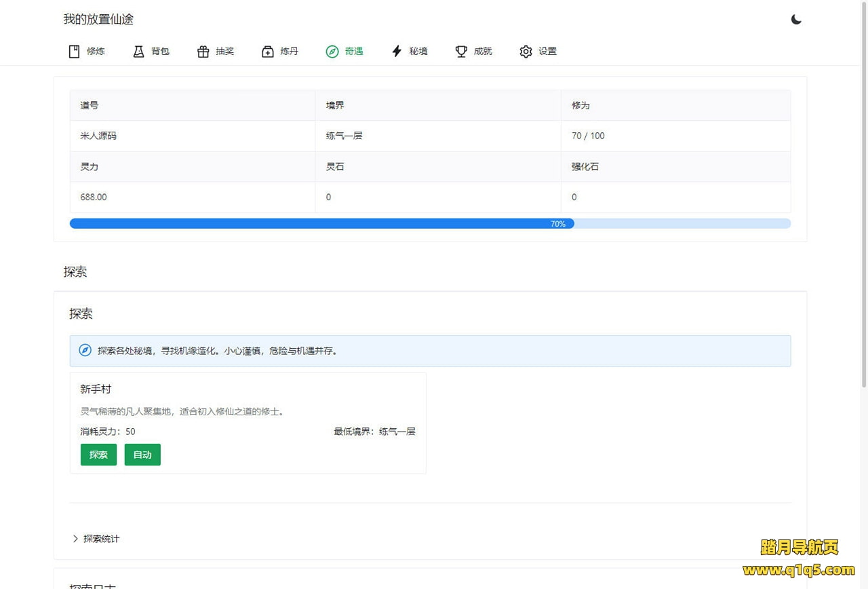The width and height of the screenshot is (868, 589).
Task: Click the 修炼 book icon
Action: pos(75,52)
